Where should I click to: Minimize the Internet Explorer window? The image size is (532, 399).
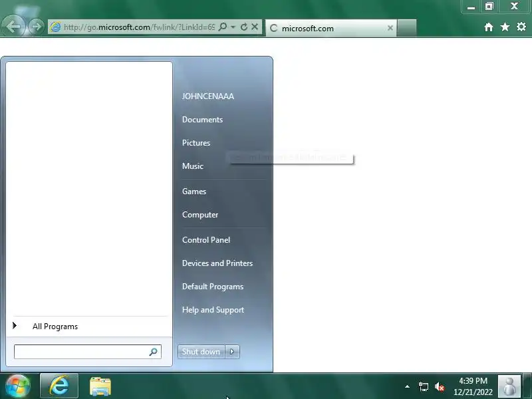471,7
